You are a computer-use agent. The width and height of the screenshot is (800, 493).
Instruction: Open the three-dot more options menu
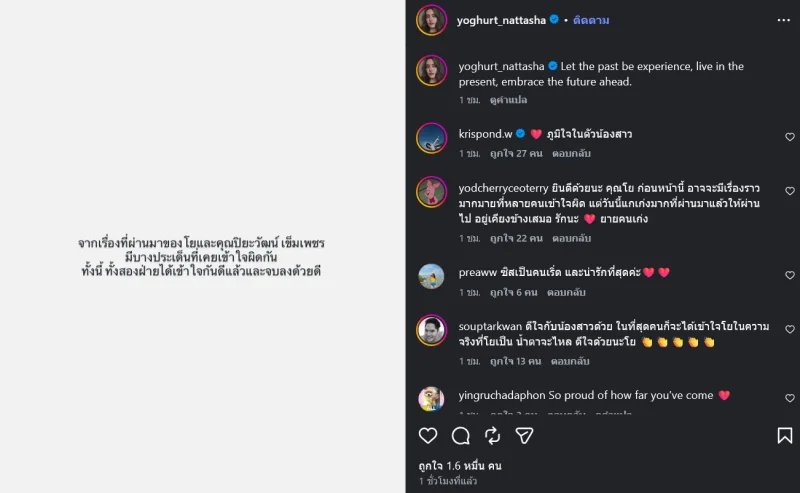pyautogui.click(x=783, y=20)
